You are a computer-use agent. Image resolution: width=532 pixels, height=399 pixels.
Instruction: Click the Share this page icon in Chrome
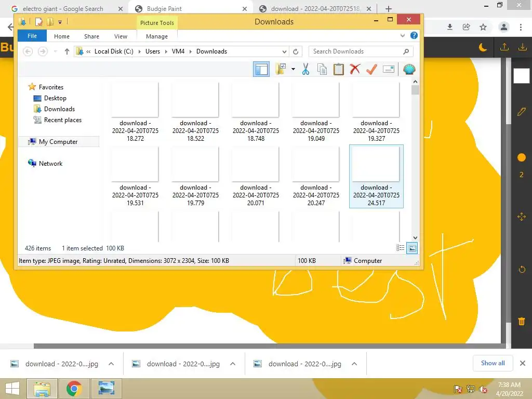pos(467,27)
